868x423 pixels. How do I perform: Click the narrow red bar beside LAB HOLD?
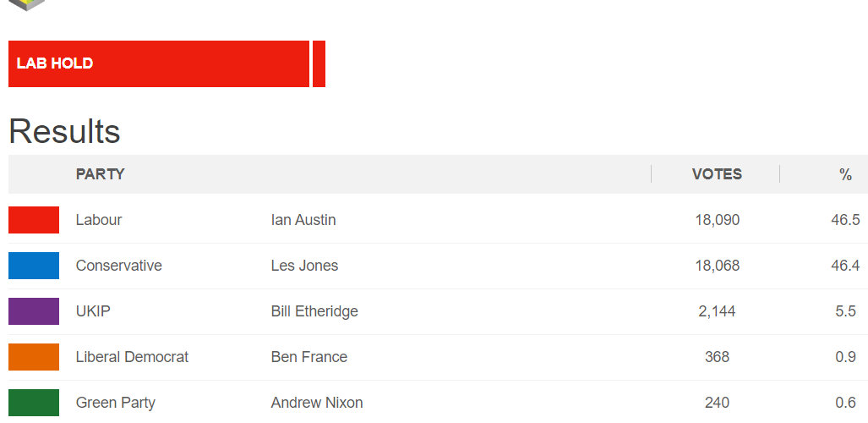point(319,63)
